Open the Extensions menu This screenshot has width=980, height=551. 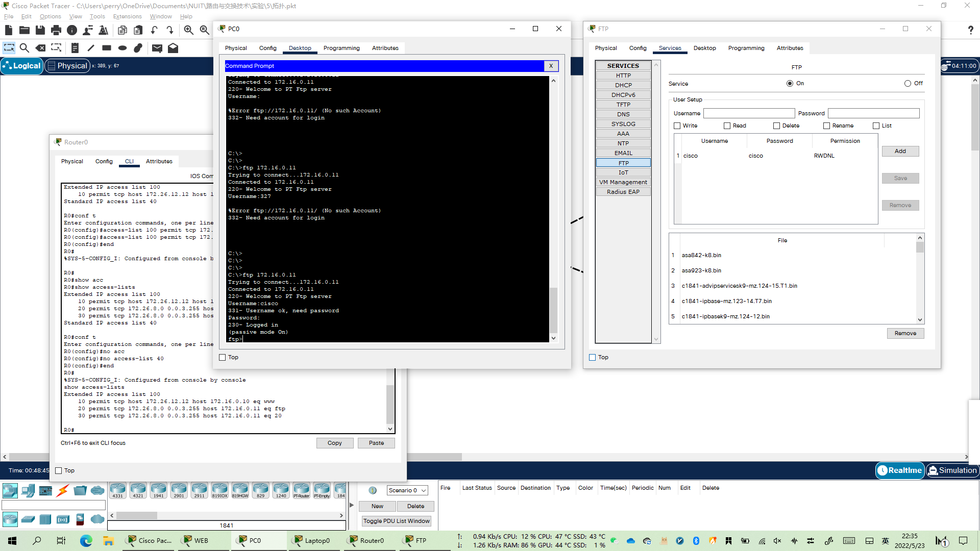127,16
